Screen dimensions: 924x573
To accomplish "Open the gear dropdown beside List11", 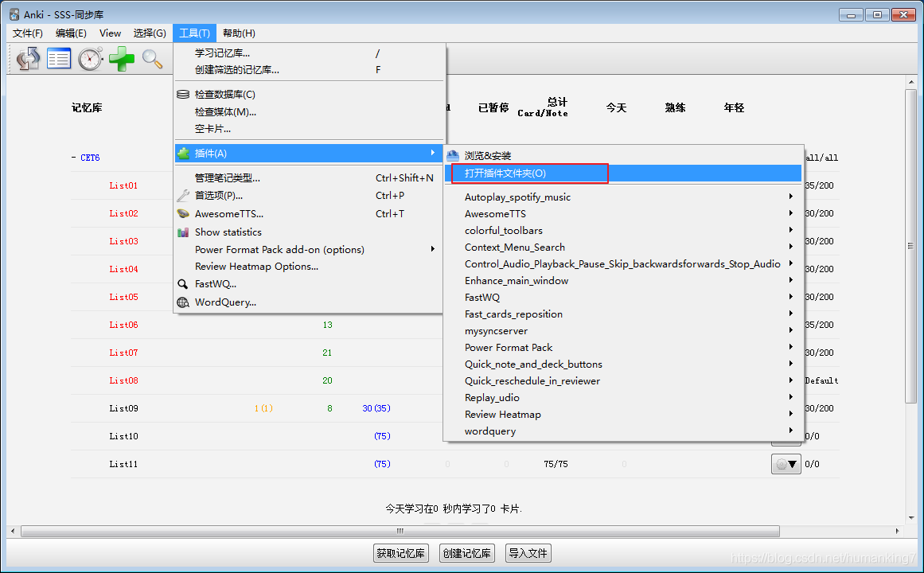I will coord(786,463).
